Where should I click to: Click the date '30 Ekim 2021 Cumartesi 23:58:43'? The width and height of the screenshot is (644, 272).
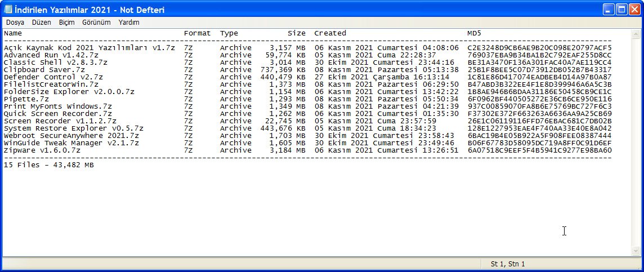click(x=384, y=136)
